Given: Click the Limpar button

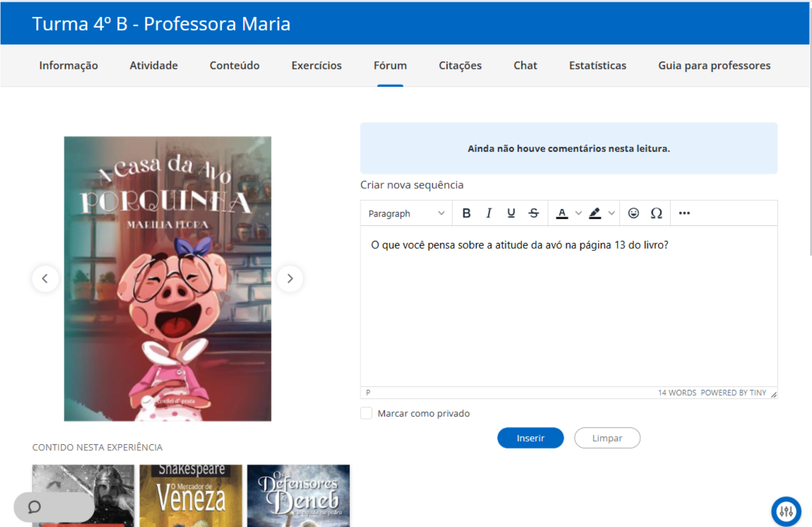Looking at the screenshot, I should (x=607, y=438).
